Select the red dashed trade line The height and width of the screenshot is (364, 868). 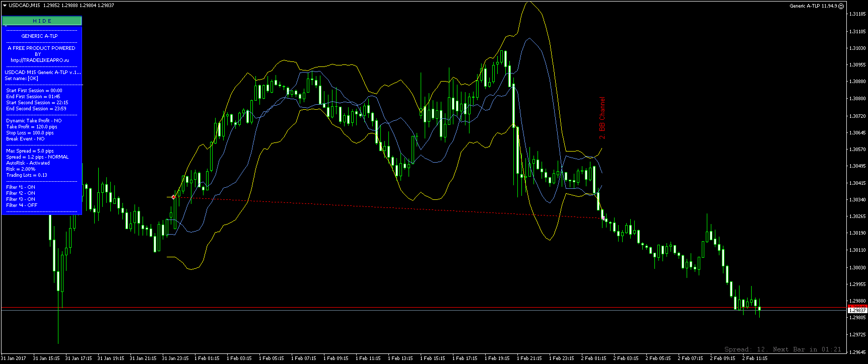click(388, 207)
